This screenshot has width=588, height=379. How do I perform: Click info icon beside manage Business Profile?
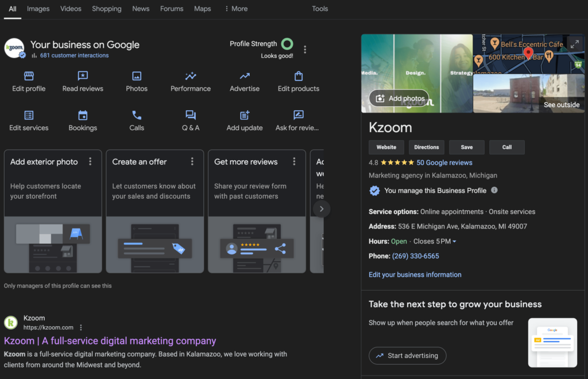(494, 190)
